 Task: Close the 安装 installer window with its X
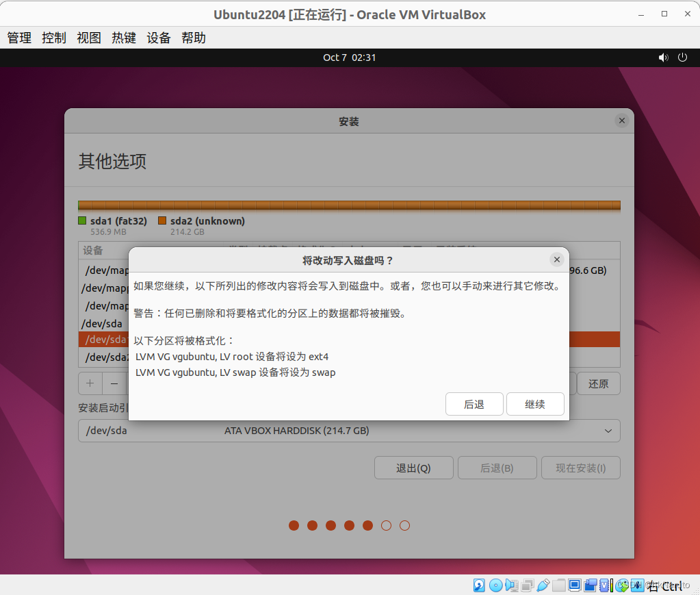[x=622, y=121]
